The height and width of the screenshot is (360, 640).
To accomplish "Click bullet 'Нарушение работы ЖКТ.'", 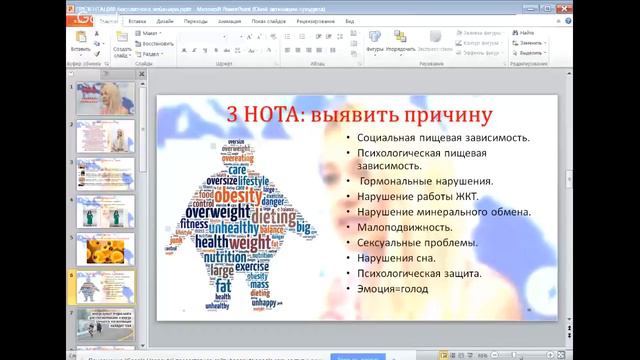I will [418, 197].
